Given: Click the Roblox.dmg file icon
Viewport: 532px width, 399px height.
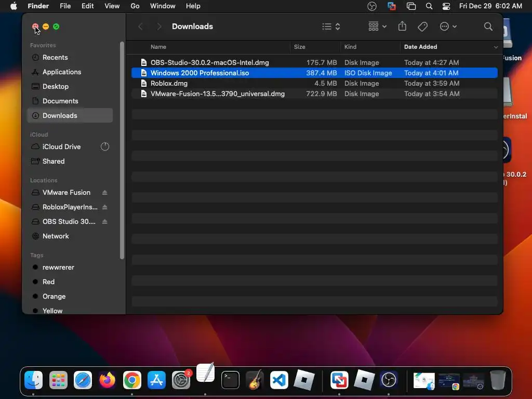Looking at the screenshot, I should coord(144,84).
